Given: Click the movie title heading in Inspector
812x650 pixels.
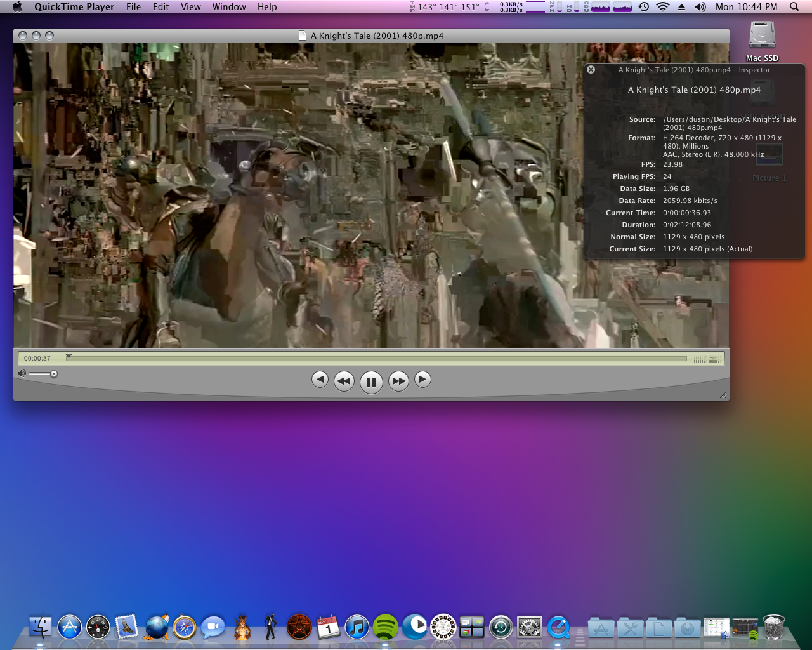Looking at the screenshot, I should (694, 90).
